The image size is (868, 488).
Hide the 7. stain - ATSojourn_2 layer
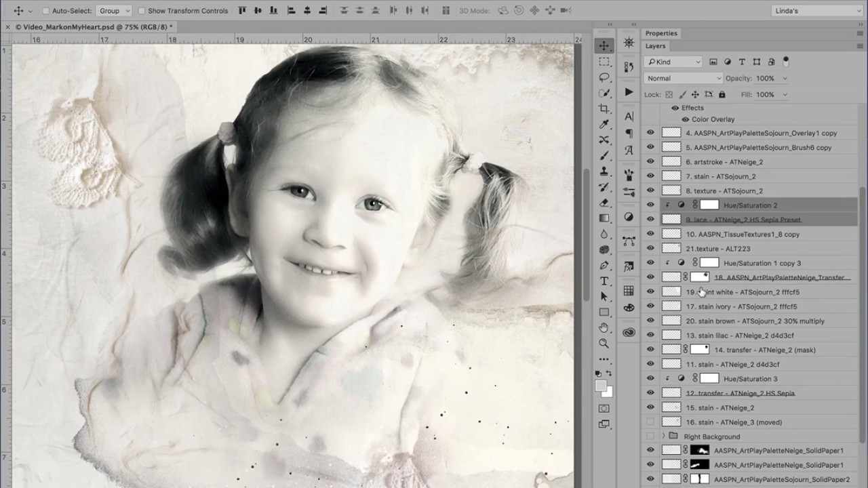click(650, 176)
